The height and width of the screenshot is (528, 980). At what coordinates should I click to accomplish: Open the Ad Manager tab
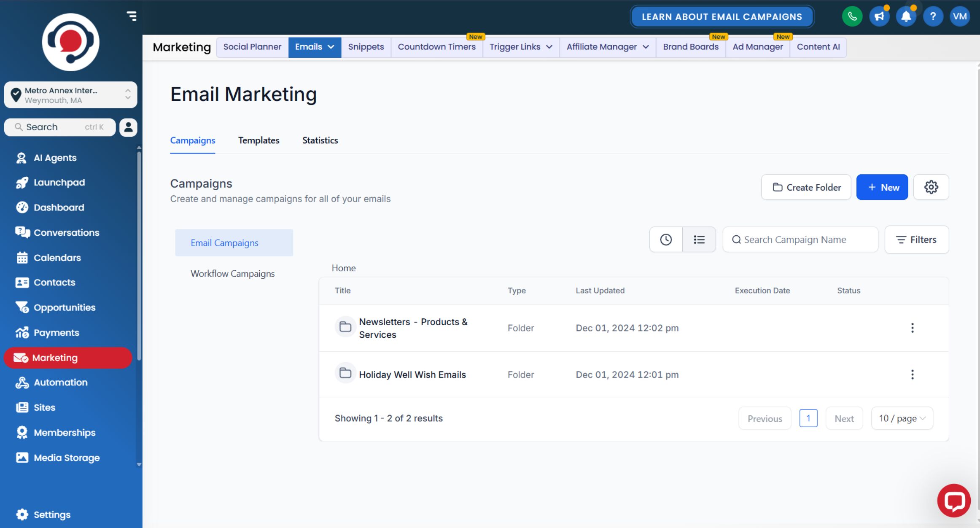[758, 47]
